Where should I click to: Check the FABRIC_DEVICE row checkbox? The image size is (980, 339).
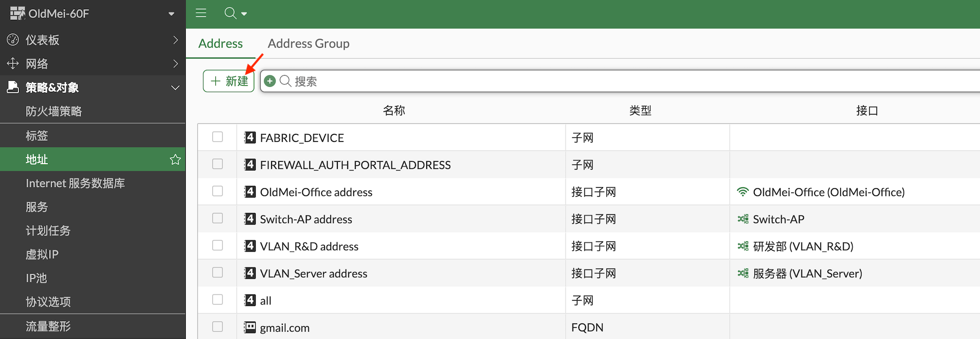tap(217, 137)
